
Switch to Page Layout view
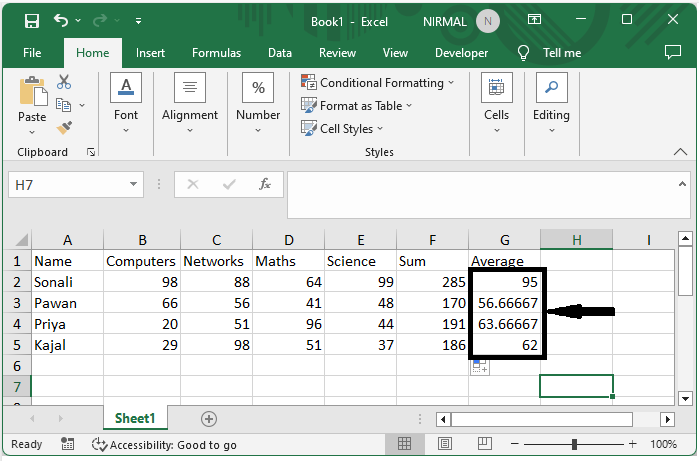point(442,444)
